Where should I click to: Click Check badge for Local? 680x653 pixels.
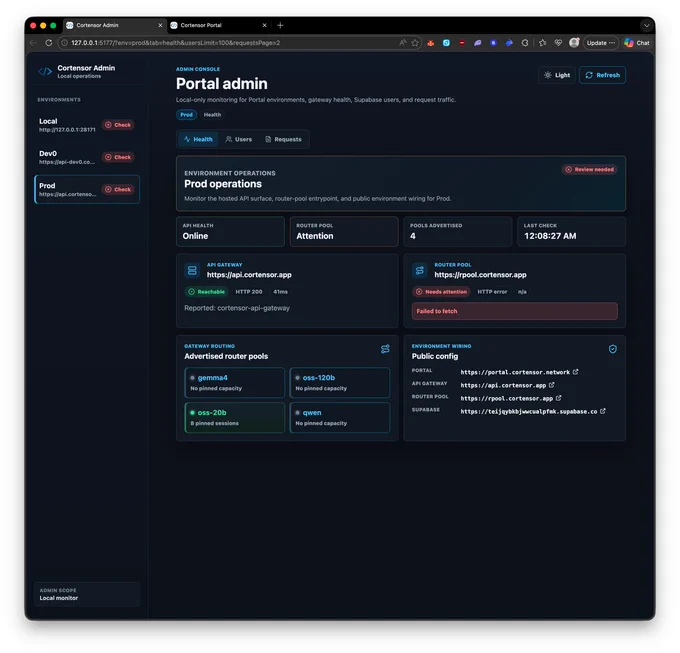point(118,125)
